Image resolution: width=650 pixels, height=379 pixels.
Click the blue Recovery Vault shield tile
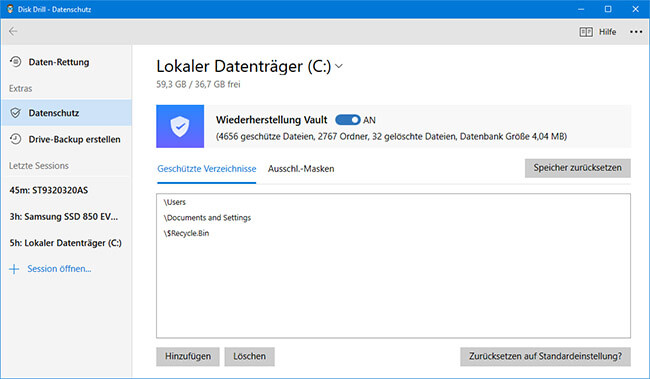point(180,126)
